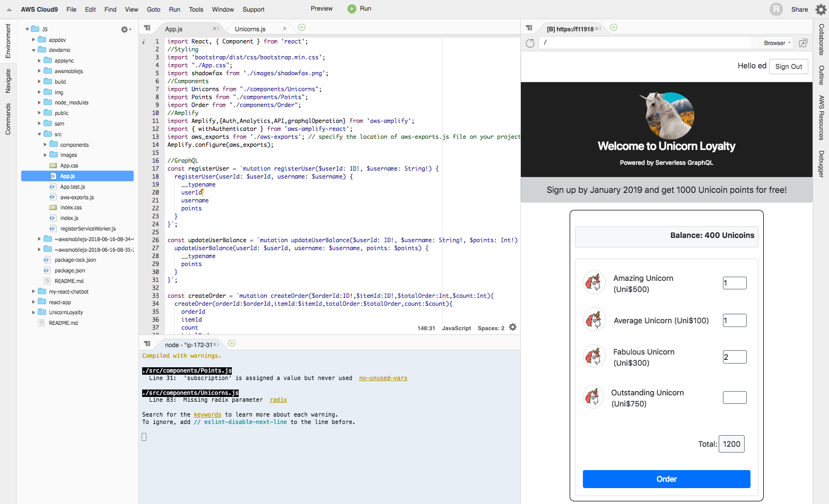This screenshot has height=504, width=829.
Task: Open registerServiceWorker.js file
Action: [88, 228]
